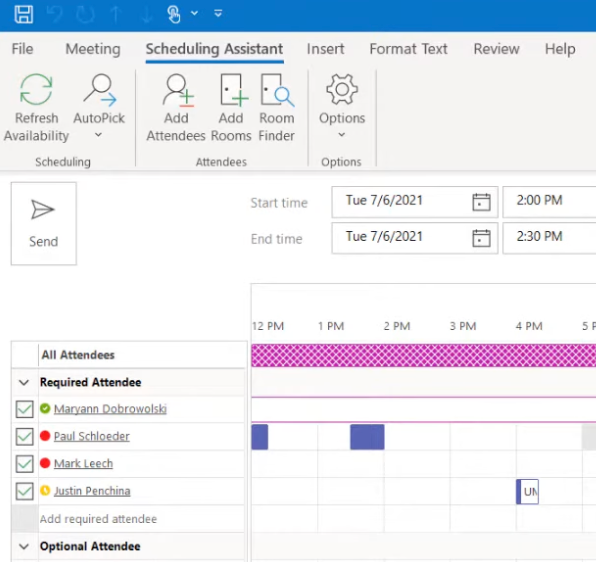596x562 pixels.
Task: Uncheck Maryann Dobrowolski checkbox
Action: coord(25,409)
